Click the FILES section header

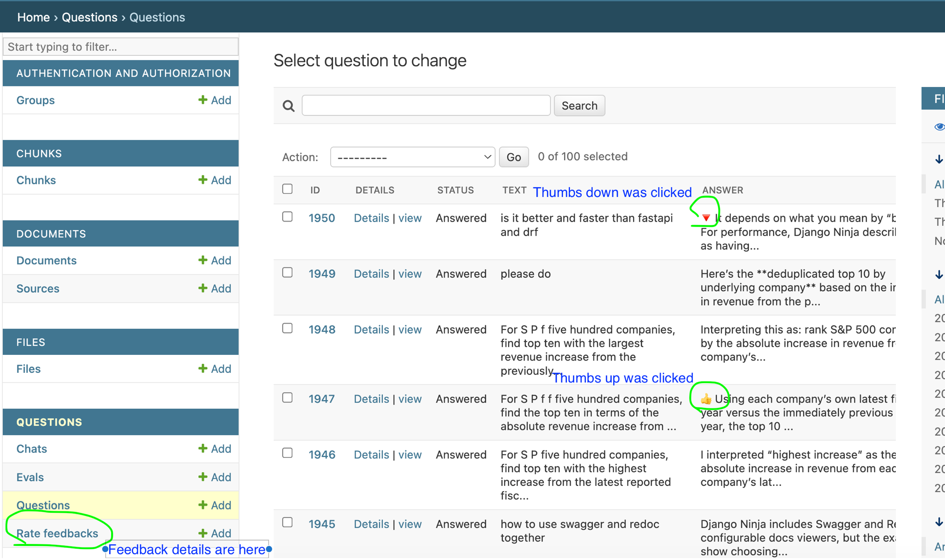tap(120, 342)
